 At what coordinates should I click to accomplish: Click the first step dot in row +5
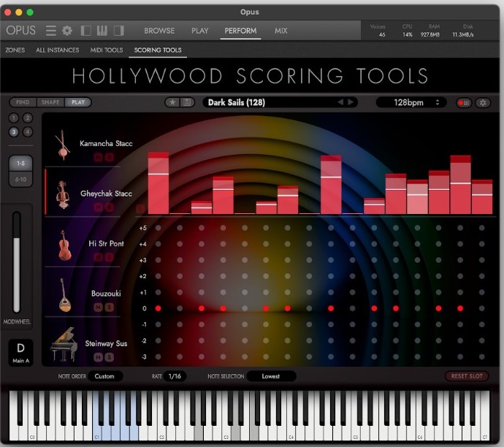point(159,228)
